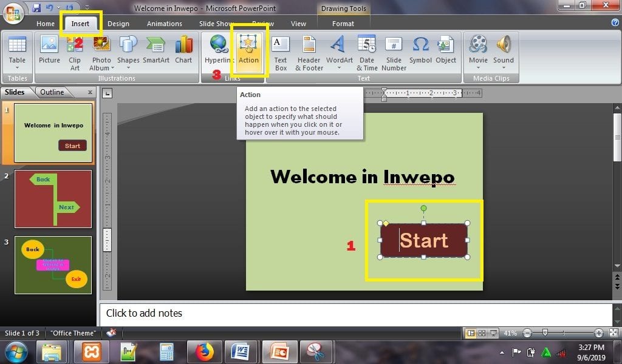Expand the Table dropdown

pos(17,68)
